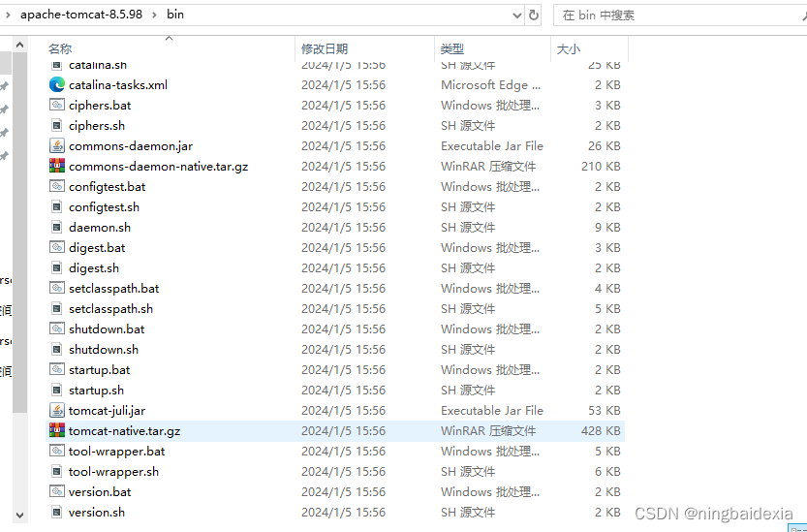Click the daemon.sh file icon
Screen dimensions: 807x532
tap(56, 227)
